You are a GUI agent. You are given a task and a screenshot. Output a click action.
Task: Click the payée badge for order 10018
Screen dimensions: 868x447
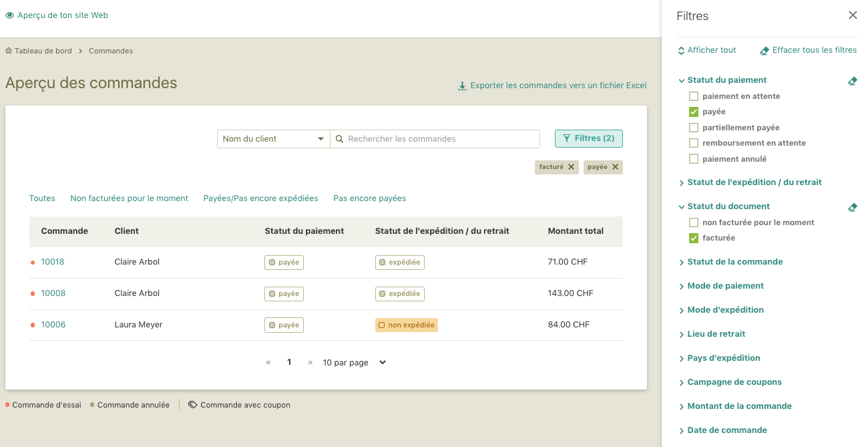[x=284, y=263]
